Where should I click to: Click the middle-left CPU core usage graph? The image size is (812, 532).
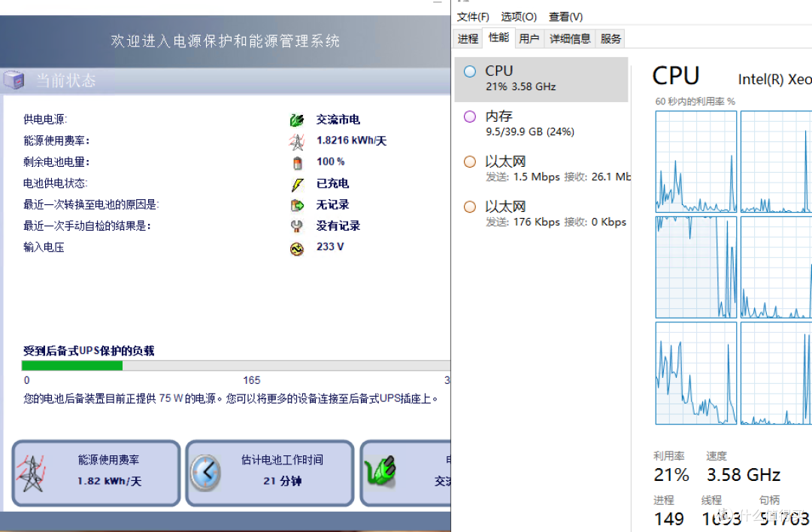coord(696,267)
